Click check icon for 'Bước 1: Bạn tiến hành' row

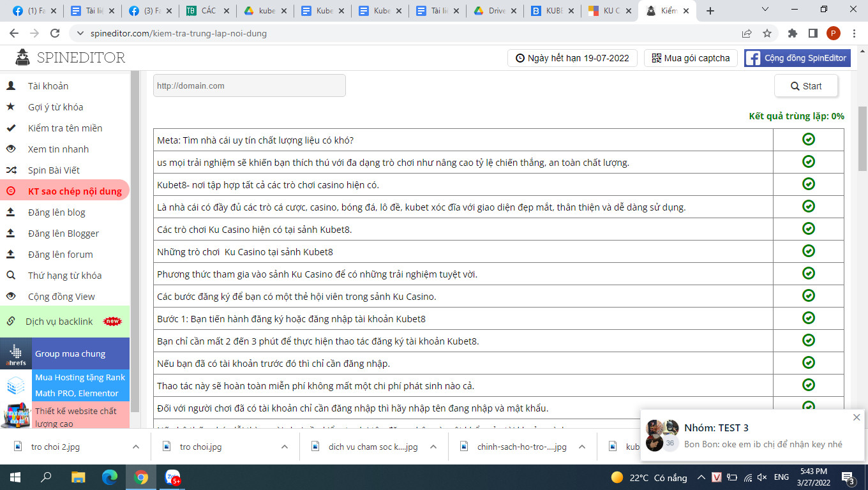point(809,318)
